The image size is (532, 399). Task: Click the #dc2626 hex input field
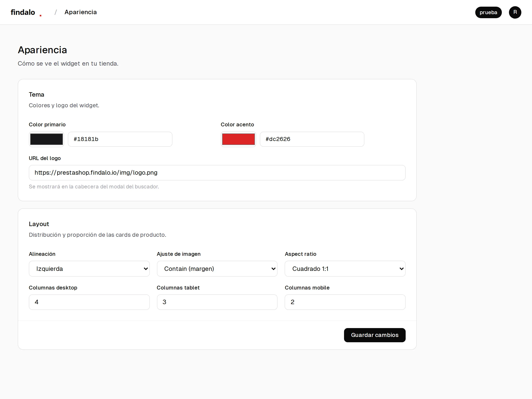[x=312, y=139]
